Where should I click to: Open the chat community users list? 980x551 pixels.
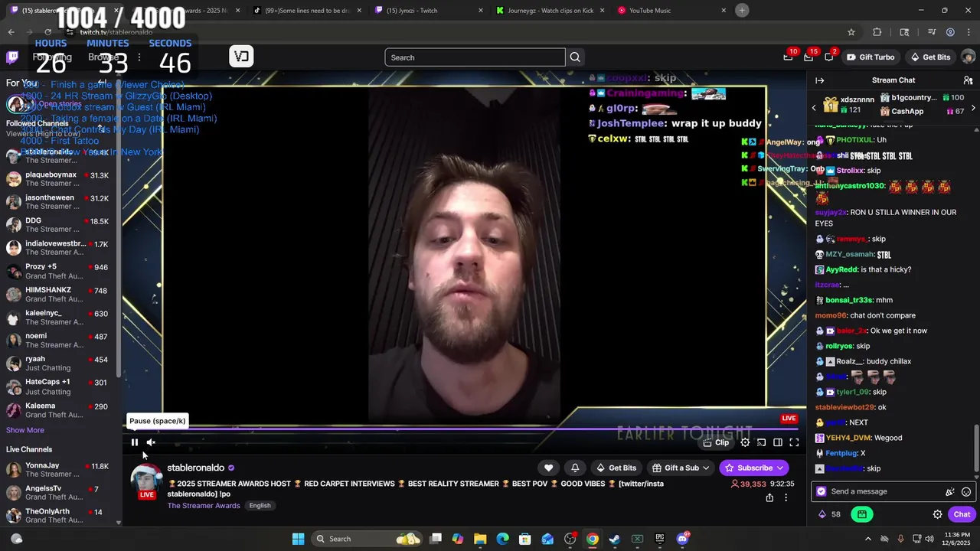(968, 80)
